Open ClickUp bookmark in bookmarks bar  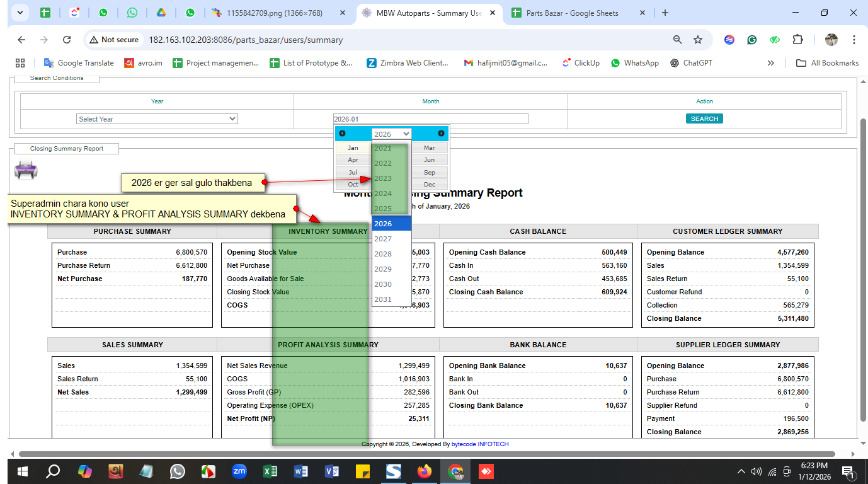[580, 63]
